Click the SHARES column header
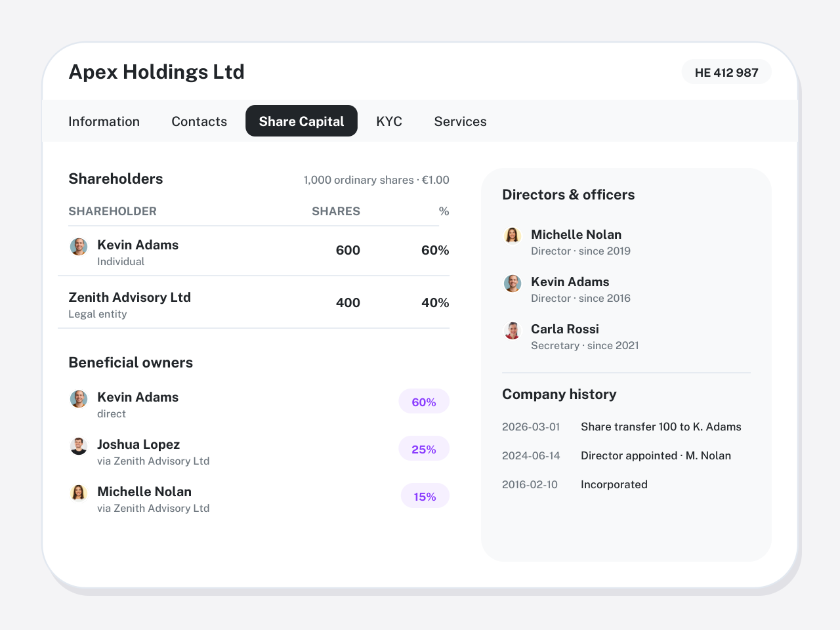Screen dimensions: 840x630 (336, 211)
